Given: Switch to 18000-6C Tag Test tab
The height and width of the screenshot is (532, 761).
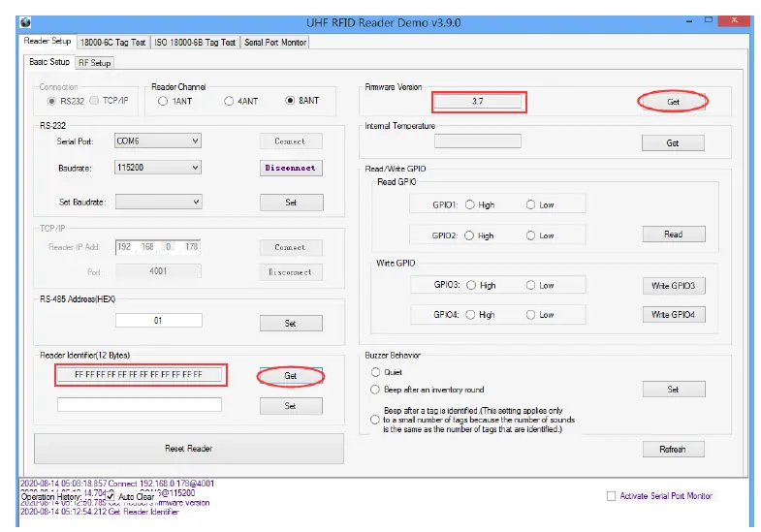Looking at the screenshot, I should pyautogui.click(x=113, y=43).
